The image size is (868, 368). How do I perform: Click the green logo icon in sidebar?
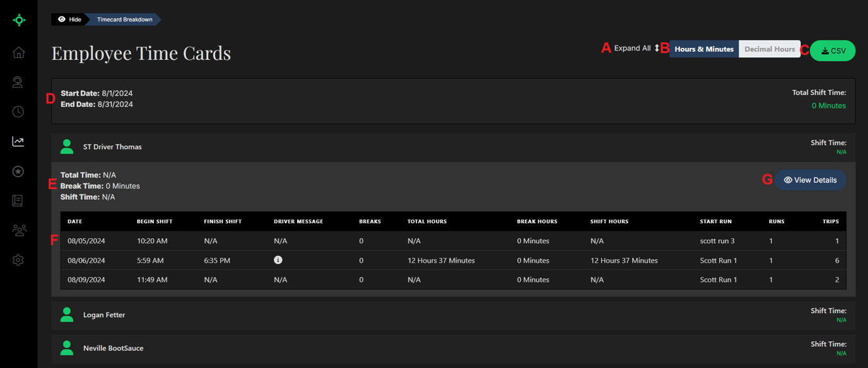pyautogui.click(x=19, y=20)
